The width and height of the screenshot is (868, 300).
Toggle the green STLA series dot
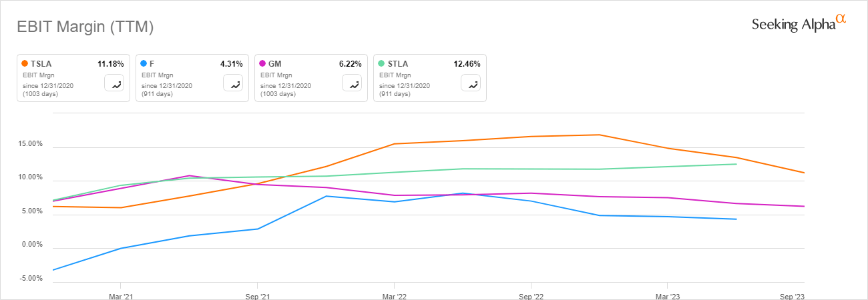382,64
